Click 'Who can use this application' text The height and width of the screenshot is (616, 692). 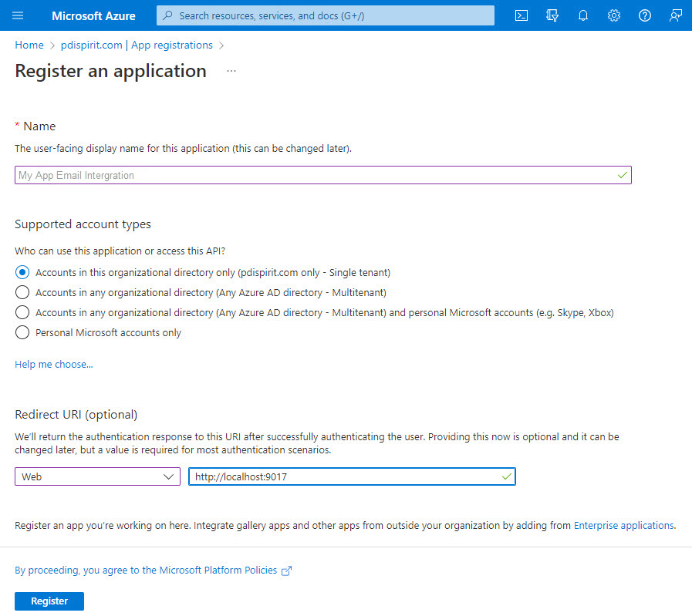[x=120, y=251]
